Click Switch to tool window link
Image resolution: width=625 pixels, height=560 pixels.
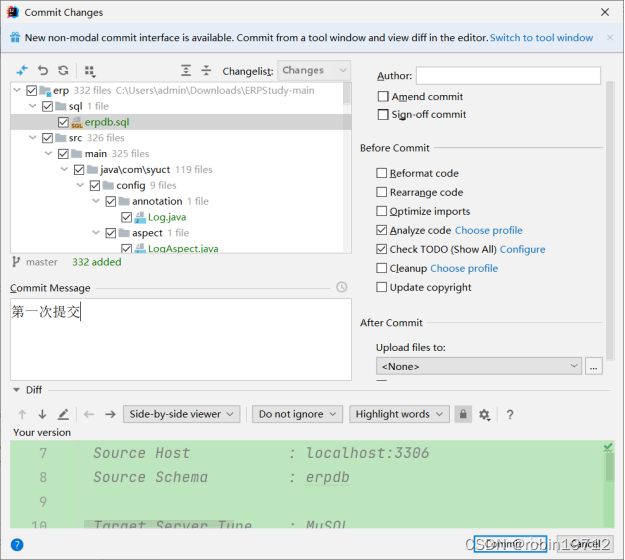(541, 37)
